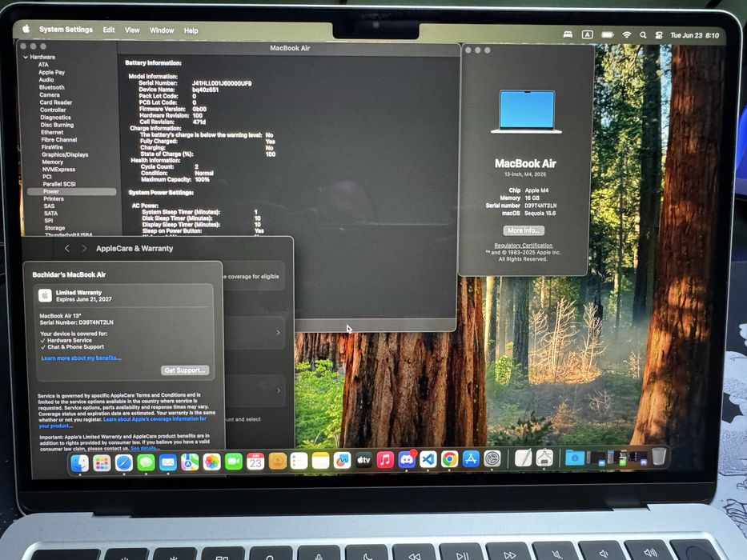Click MacBook Air laptop image in About window

pyautogui.click(x=527, y=112)
